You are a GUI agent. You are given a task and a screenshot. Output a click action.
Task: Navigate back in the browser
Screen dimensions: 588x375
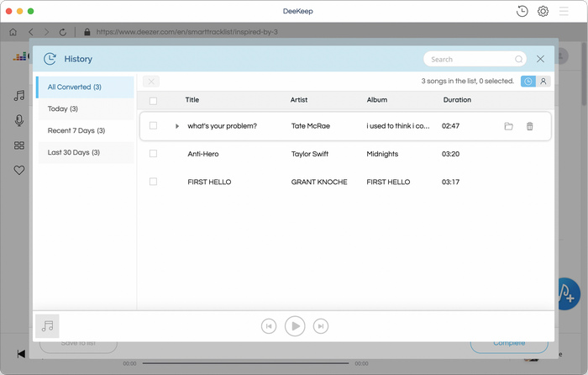31,32
